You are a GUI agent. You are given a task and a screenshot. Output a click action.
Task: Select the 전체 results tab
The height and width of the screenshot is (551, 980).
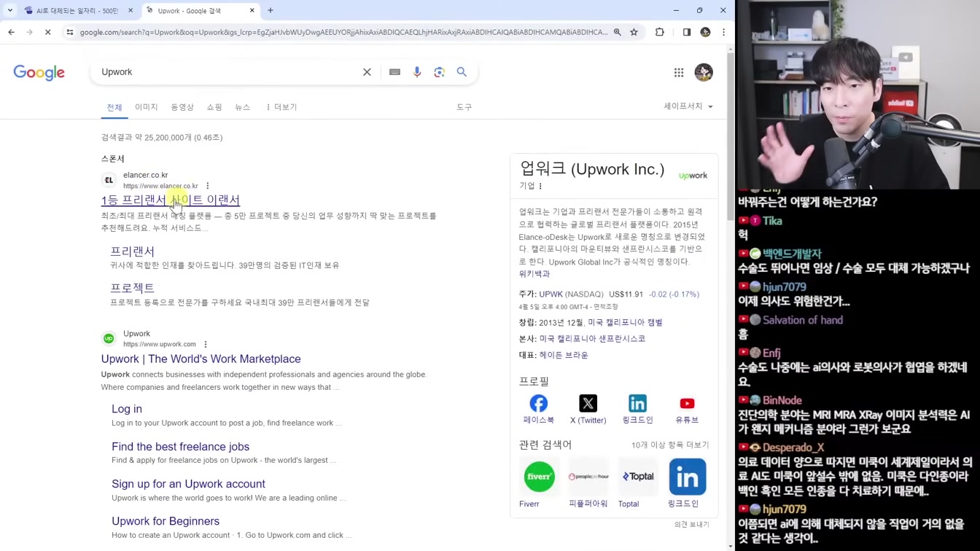coord(114,107)
